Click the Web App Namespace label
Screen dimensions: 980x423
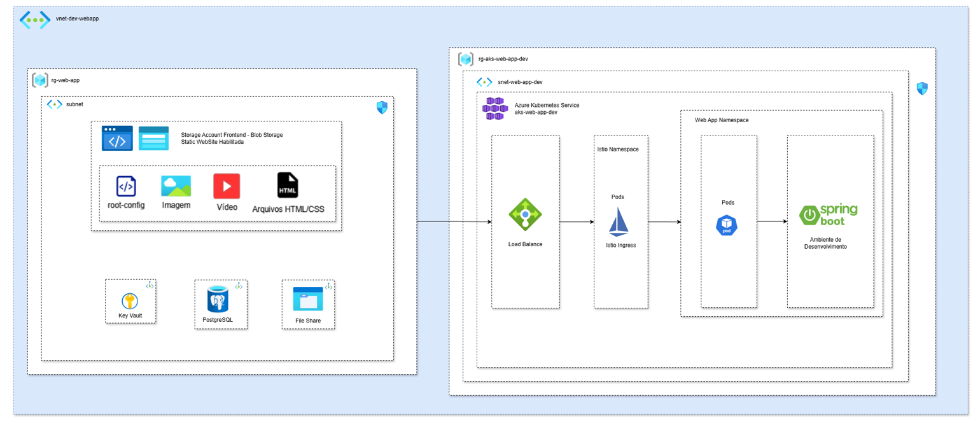722,120
